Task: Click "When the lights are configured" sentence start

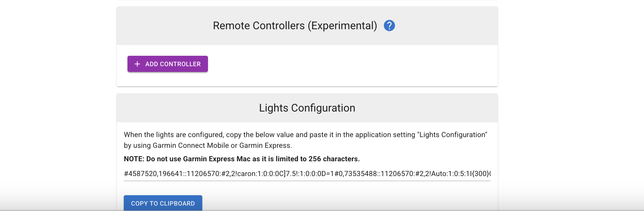Action: click(173, 135)
